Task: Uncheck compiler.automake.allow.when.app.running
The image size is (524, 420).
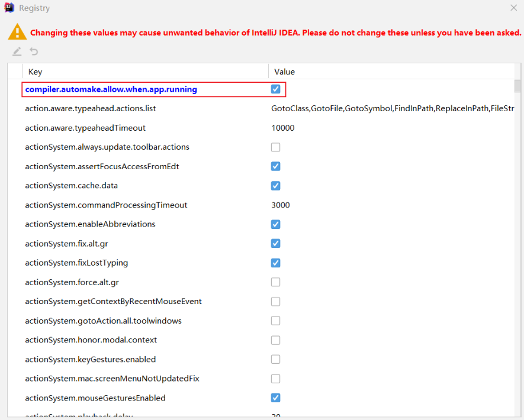Action: pyautogui.click(x=275, y=89)
